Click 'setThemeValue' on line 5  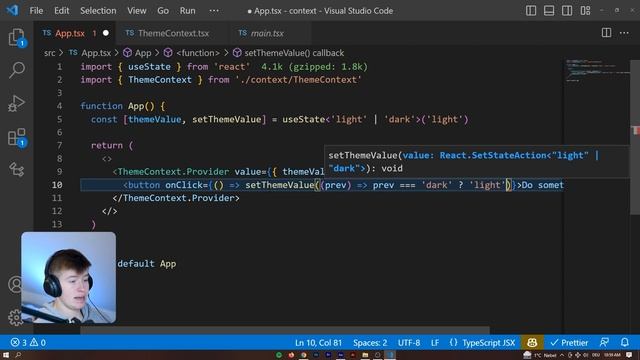(227, 119)
